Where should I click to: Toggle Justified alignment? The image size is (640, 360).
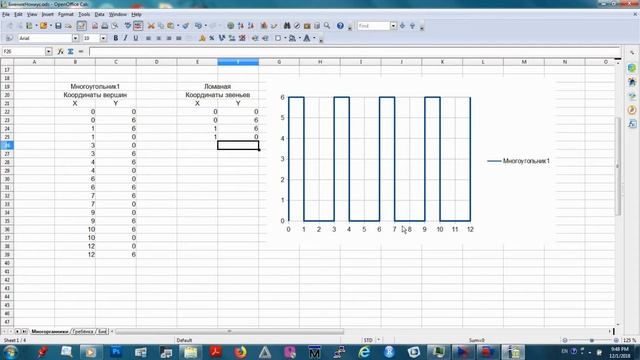pyautogui.click(x=179, y=38)
